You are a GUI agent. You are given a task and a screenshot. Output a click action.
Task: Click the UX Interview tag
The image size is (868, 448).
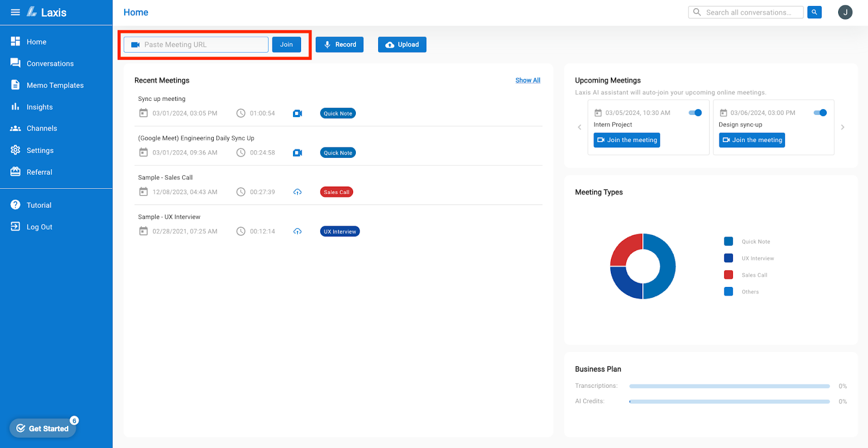[x=340, y=232]
